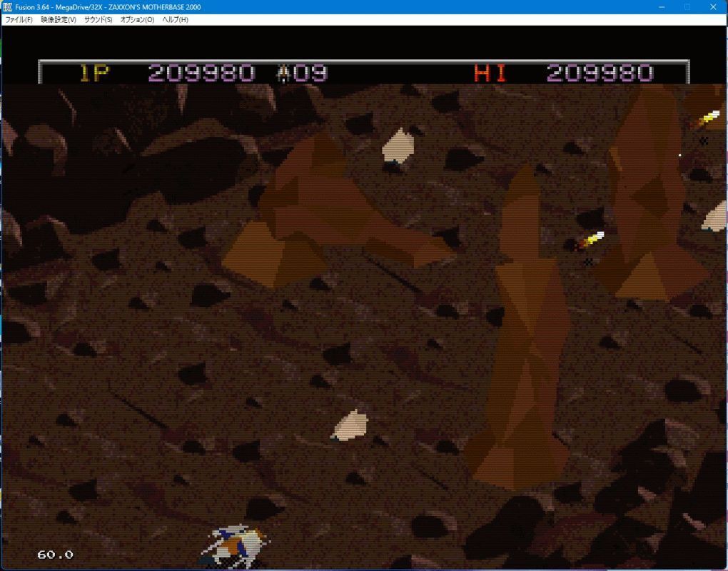Click the Fusion app icon in title bar

pyautogui.click(x=7, y=7)
